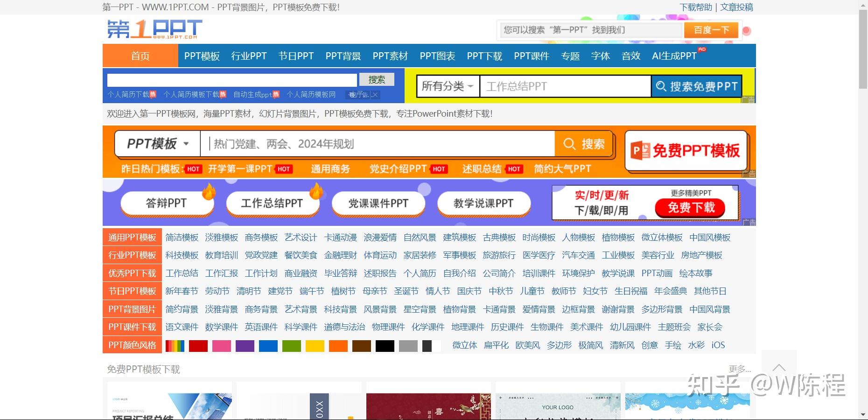The image size is (868, 420).
Task: Click the HOT badge next to 述职总结
Action: 513,169
